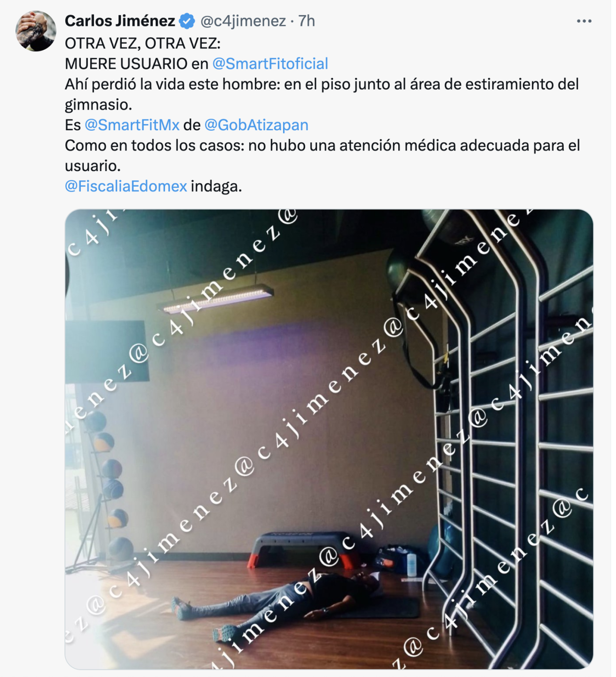This screenshot has width=616, height=677.
Task: Click the 'Como en todos los casos' sentence
Action: 323,156
